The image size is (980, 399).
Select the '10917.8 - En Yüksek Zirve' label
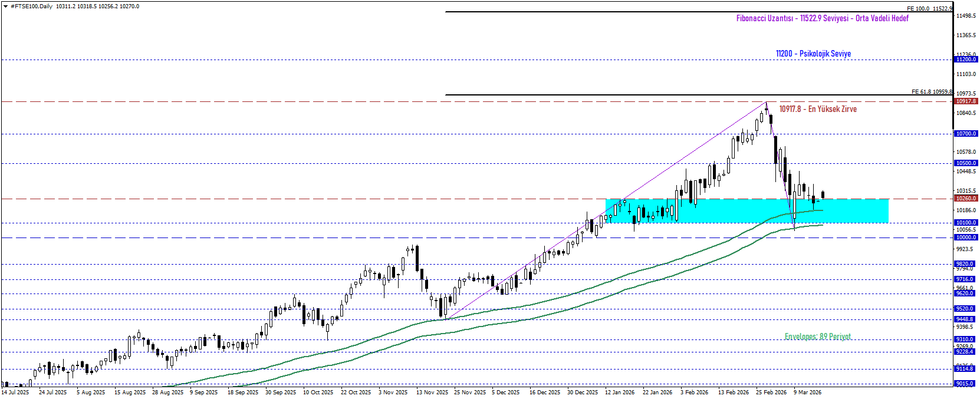tap(818, 109)
